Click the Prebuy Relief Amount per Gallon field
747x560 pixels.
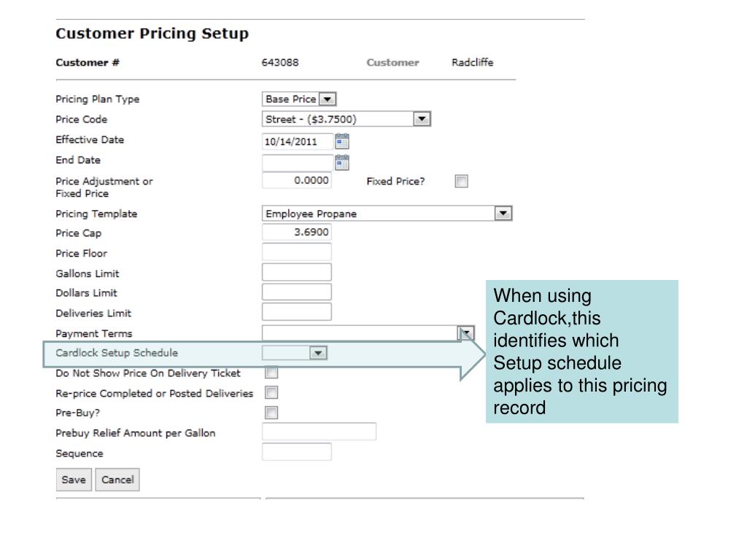[x=319, y=432]
